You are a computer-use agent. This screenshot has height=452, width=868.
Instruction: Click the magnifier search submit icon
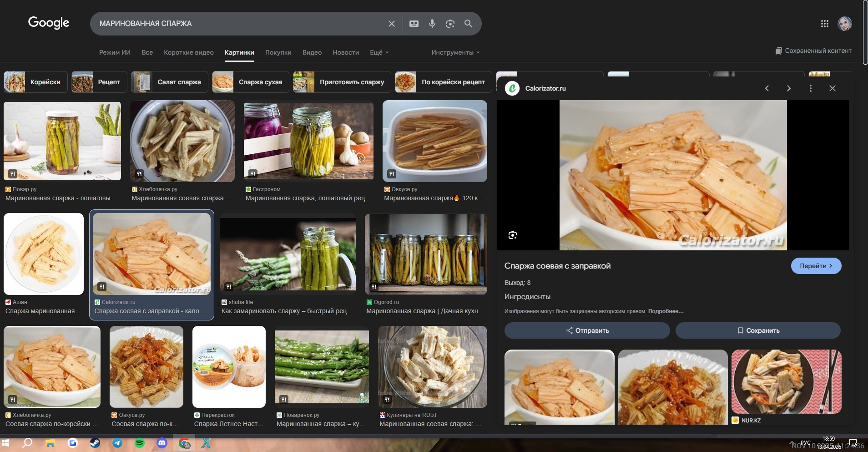coord(468,24)
